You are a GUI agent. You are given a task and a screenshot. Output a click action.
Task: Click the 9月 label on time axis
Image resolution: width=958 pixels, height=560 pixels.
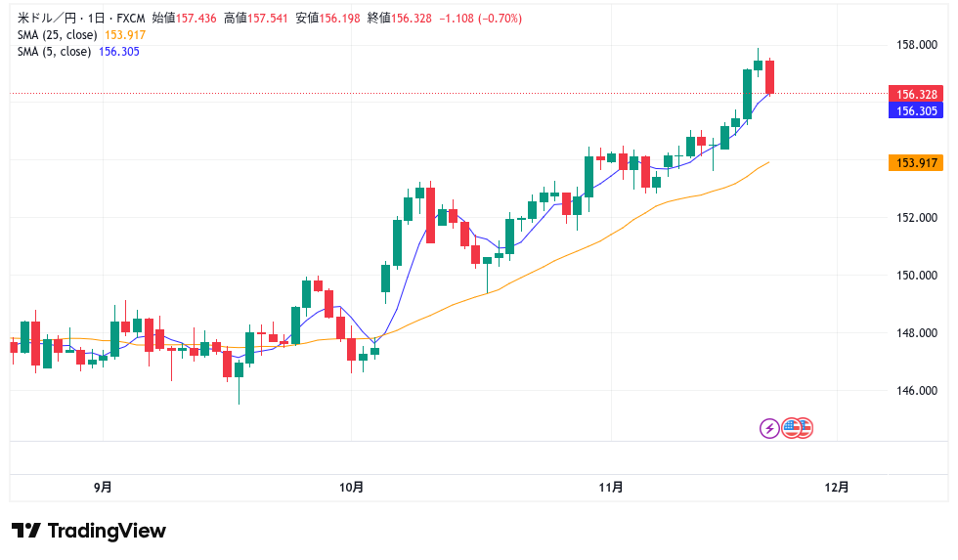click(x=103, y=487)
